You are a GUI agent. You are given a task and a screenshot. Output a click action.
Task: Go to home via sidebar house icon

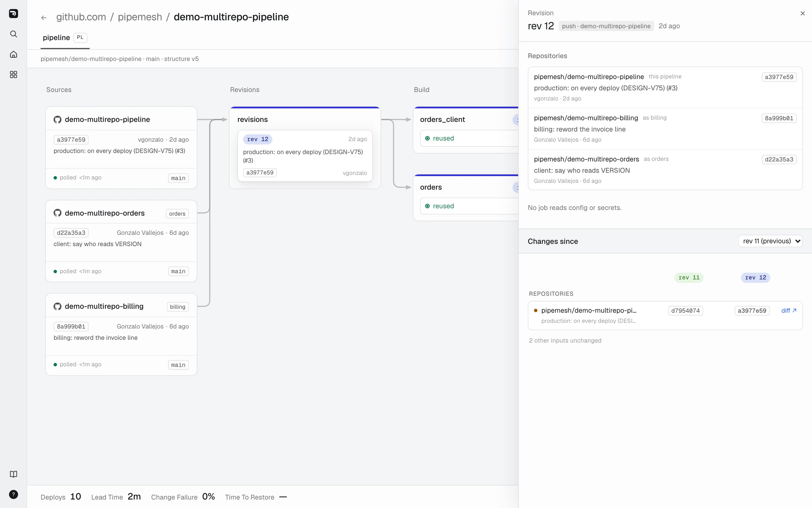tap(14, 54)
